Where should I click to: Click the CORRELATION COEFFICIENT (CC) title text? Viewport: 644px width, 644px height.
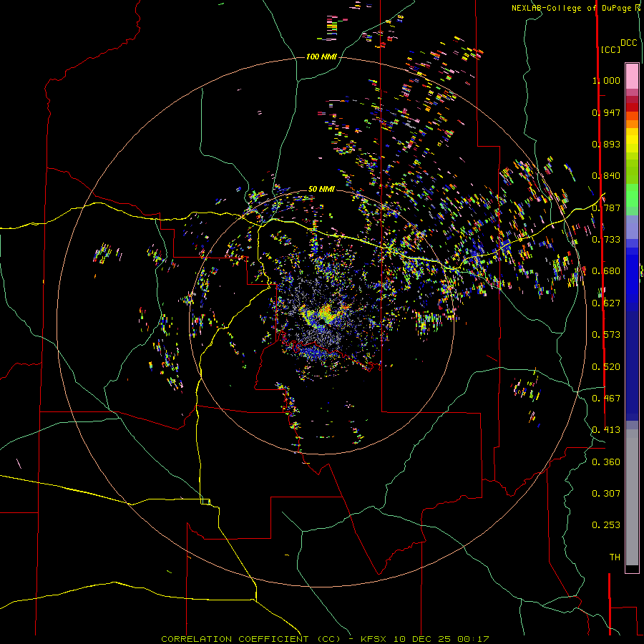[251, 639]
